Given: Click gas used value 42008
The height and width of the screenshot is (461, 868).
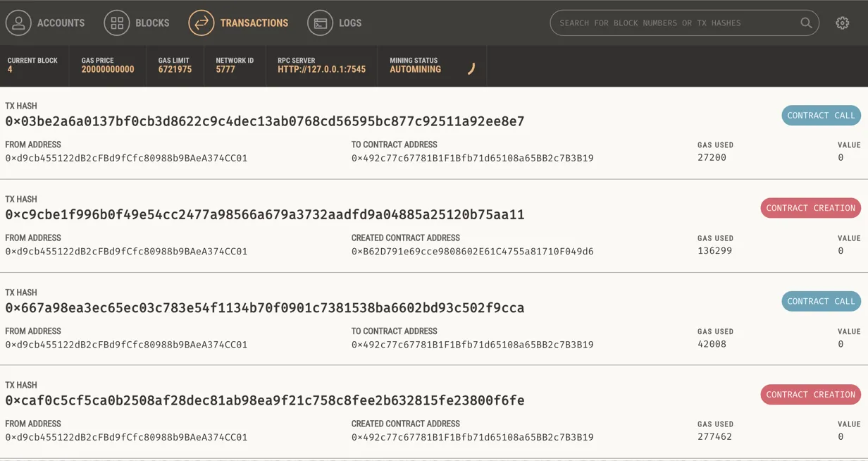Looking at the screenshot, I should 712,344.
